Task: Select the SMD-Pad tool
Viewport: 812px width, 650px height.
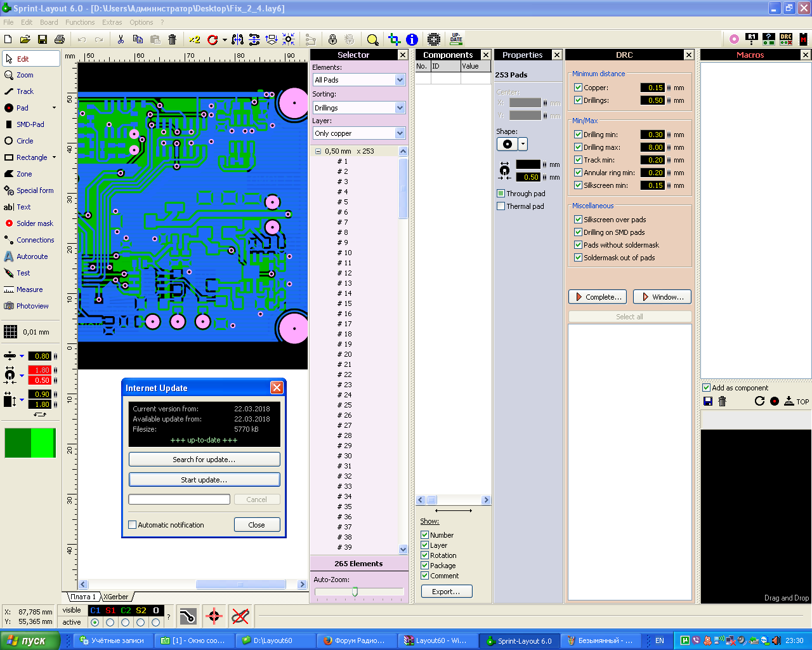Action: [29, 124]
